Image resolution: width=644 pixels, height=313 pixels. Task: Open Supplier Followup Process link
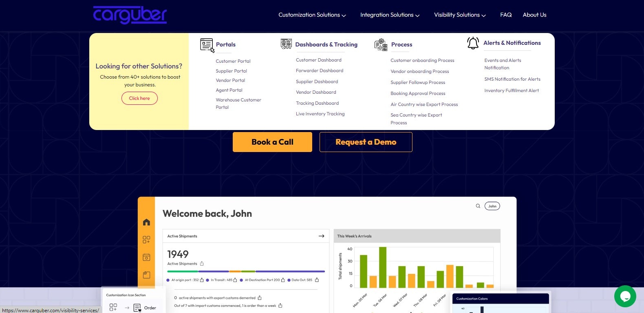[418, 82]
